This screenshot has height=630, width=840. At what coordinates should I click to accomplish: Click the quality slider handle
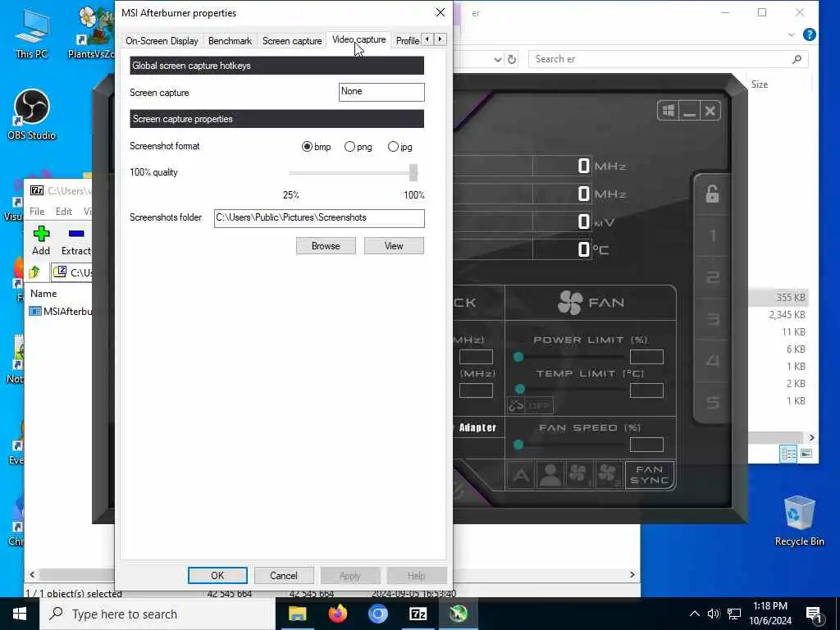pos(413,172)
